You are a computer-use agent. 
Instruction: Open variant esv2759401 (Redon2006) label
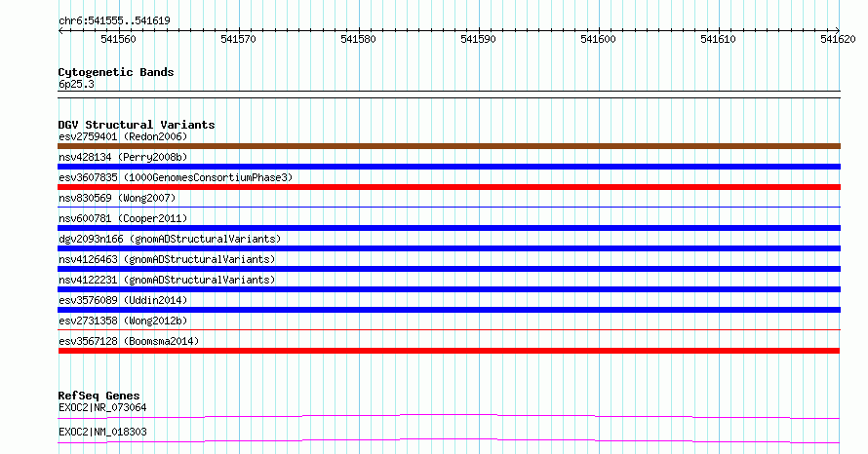pyautogui.click(x=123, y=136)
